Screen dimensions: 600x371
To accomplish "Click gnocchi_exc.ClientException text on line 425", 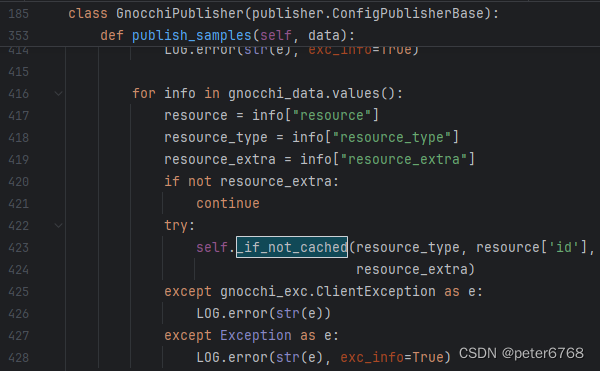I will click(328, 291).
